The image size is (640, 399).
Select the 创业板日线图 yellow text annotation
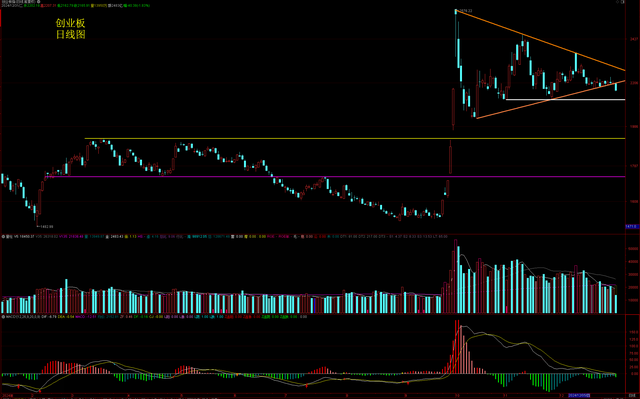(71, 29)
